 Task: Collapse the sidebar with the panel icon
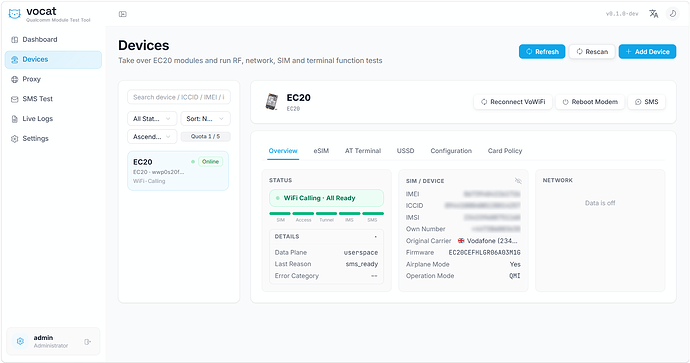[123, 14]
